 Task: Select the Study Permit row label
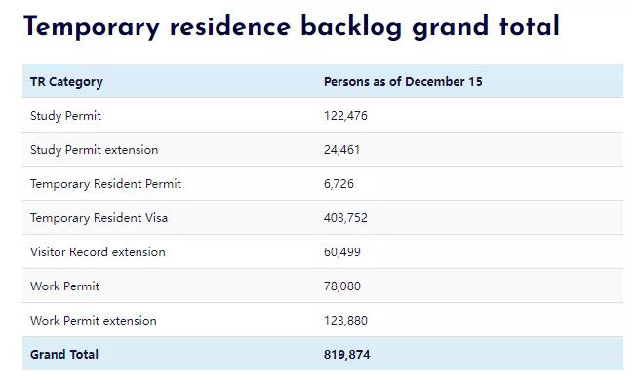click(65, 116)
